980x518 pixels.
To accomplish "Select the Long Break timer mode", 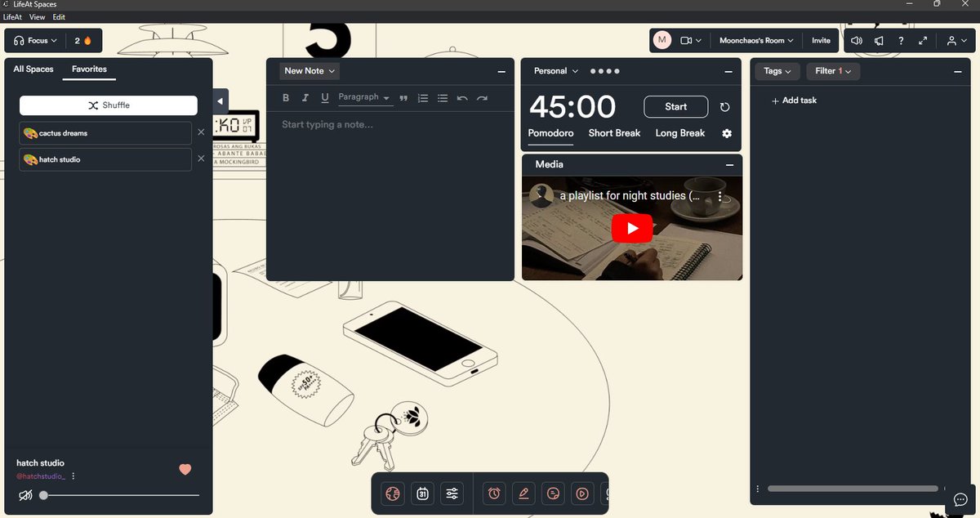I will 680,133.
